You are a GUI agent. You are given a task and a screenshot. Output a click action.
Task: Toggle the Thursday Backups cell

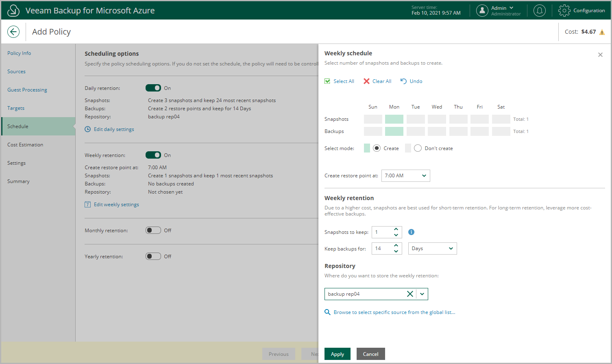pos(458,131)
